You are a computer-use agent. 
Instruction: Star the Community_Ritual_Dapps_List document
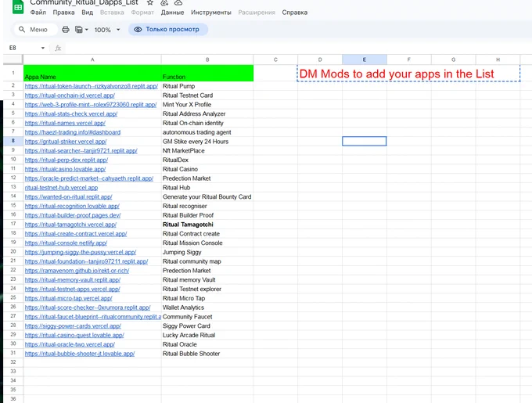coord(150,2)
